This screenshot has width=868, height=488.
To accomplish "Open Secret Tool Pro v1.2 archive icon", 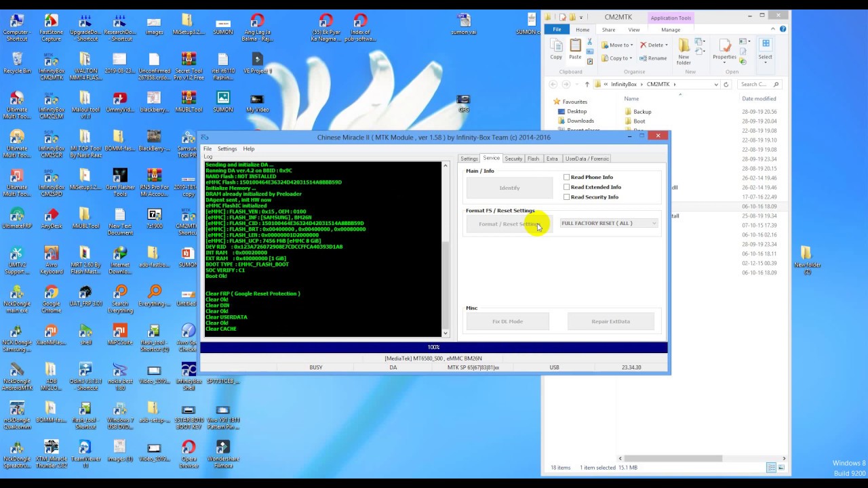I will [189, 66].
